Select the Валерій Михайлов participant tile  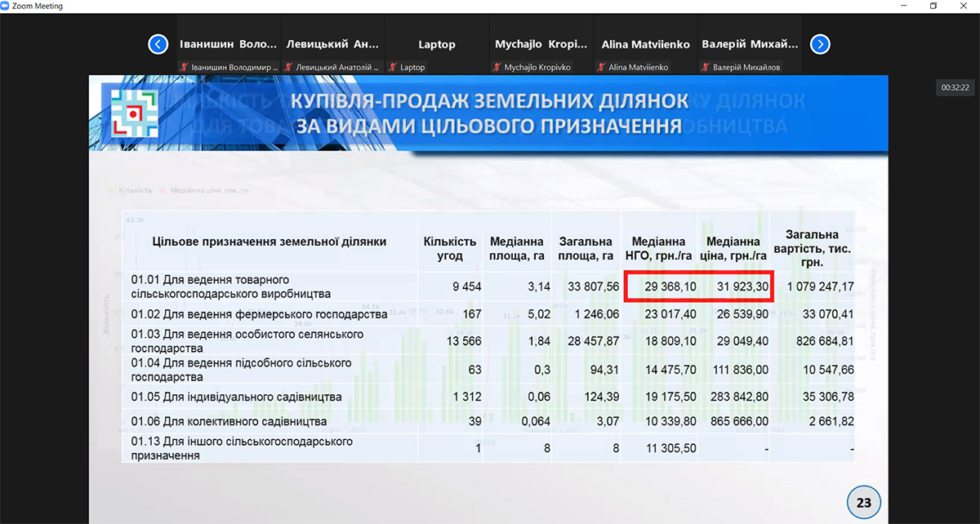tap(750, 44)
